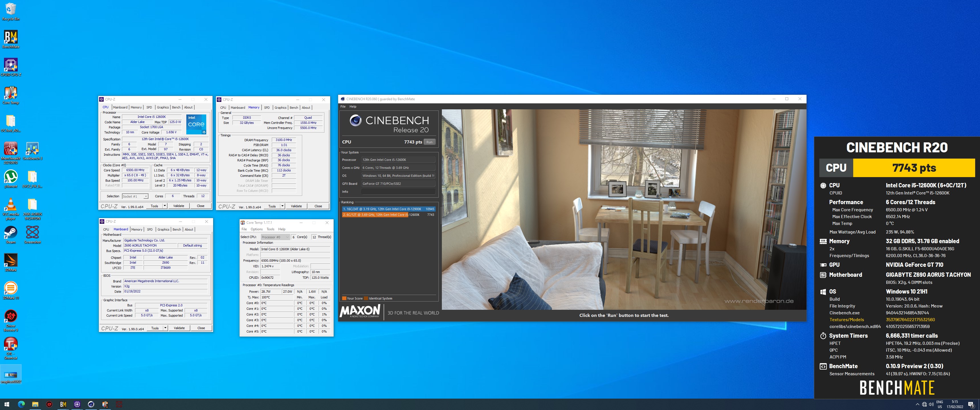Viewport: 980px width, 410px height.
Task: Select the Screenshot desktop shortcut
Action: (32, 235)
